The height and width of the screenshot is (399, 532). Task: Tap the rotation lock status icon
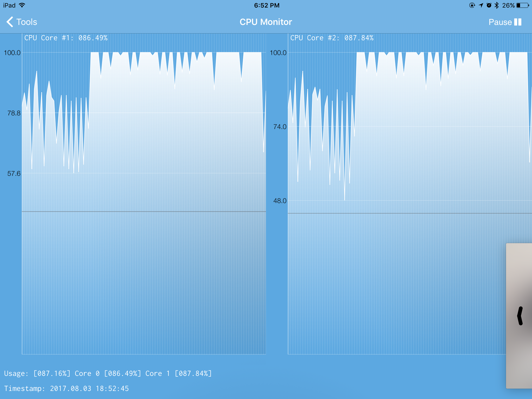(x=472, y=5)
